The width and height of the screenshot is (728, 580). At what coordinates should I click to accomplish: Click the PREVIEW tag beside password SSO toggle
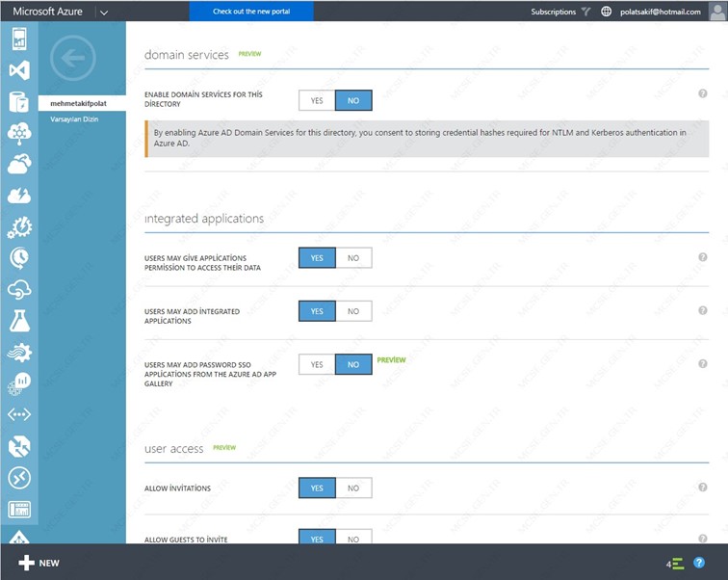(x=391, y=360)
